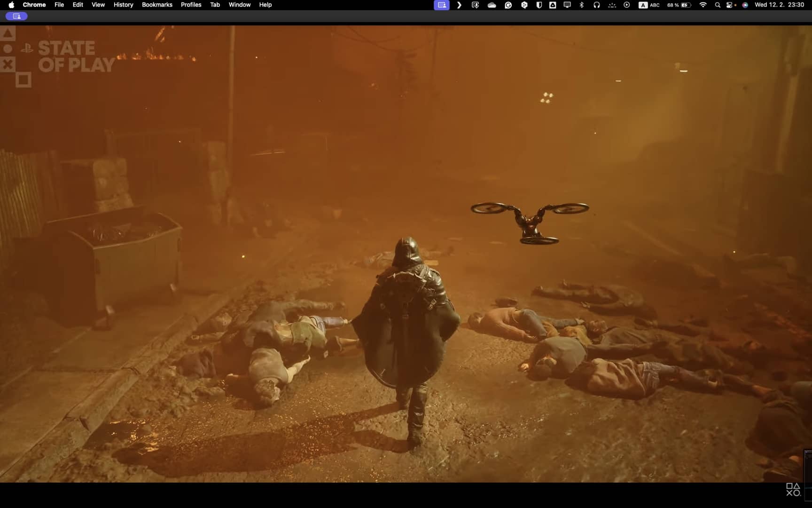This screenshot has height=508, width=812.
Task: Launch Siri from the menu bar
Action: coord(745,5)
